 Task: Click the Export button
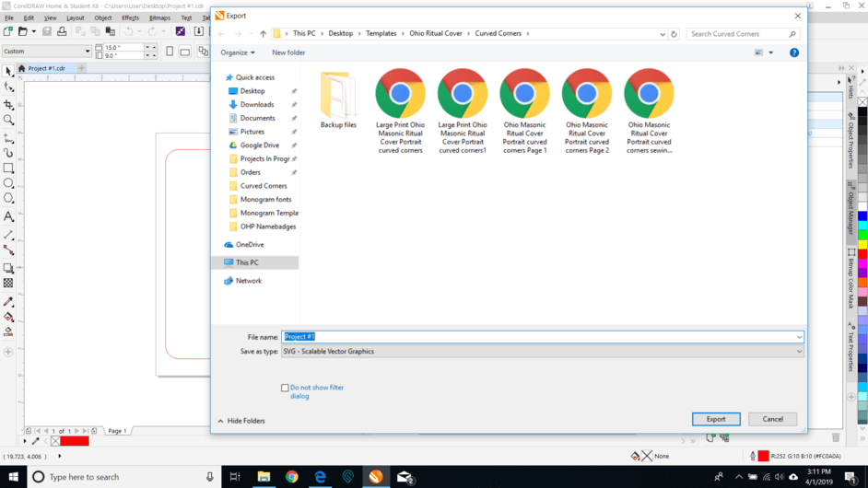[x=716, y=419]
